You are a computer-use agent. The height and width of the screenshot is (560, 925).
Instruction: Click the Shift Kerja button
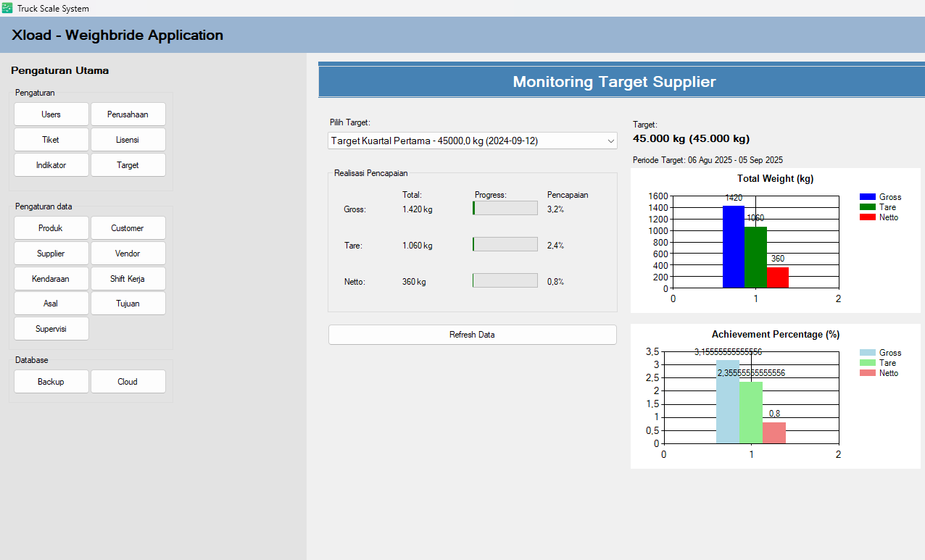(x=128, y=279)
